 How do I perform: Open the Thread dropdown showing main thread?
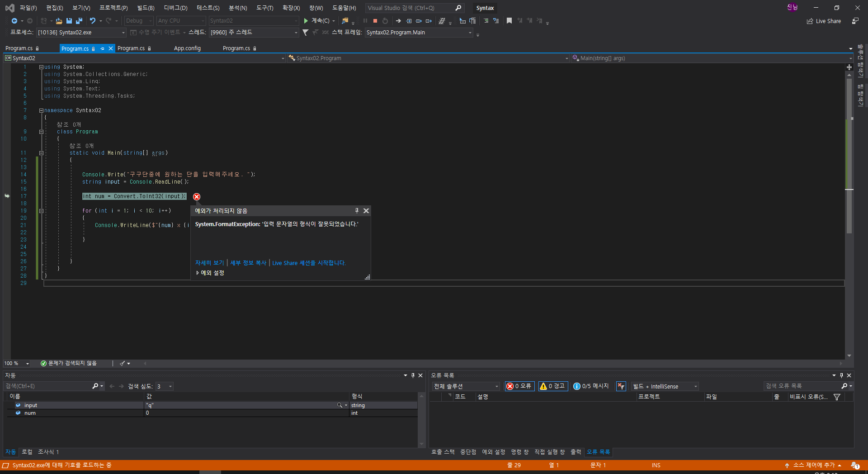[254, 33]
